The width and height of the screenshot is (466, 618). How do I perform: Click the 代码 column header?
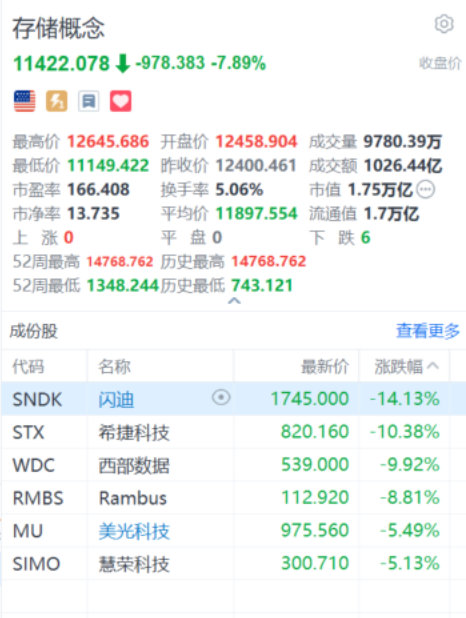[28, 367]
